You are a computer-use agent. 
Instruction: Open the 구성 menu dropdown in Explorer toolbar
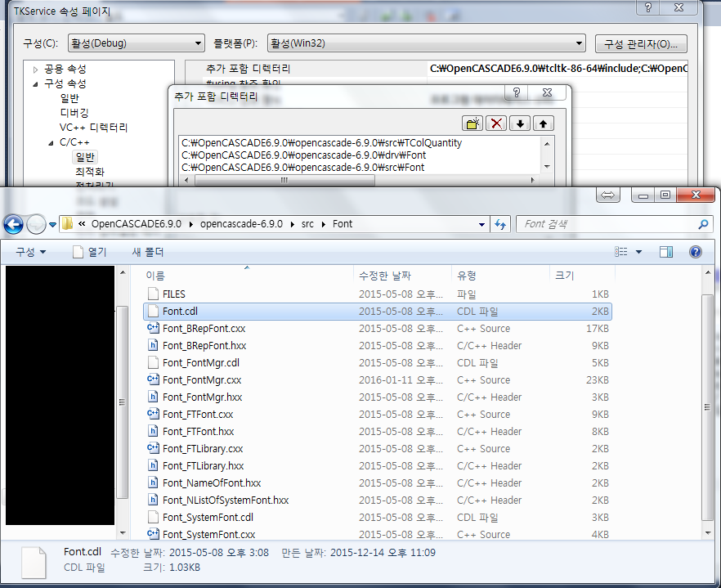31,252
